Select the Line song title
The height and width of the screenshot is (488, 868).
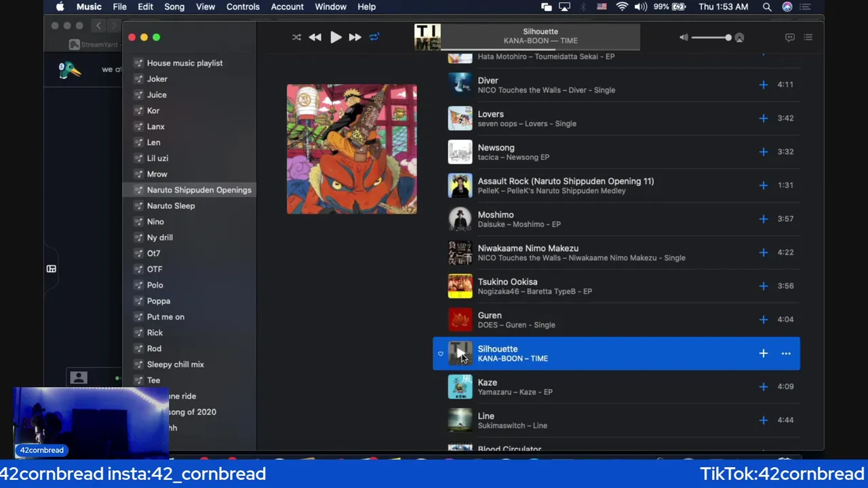486,416
